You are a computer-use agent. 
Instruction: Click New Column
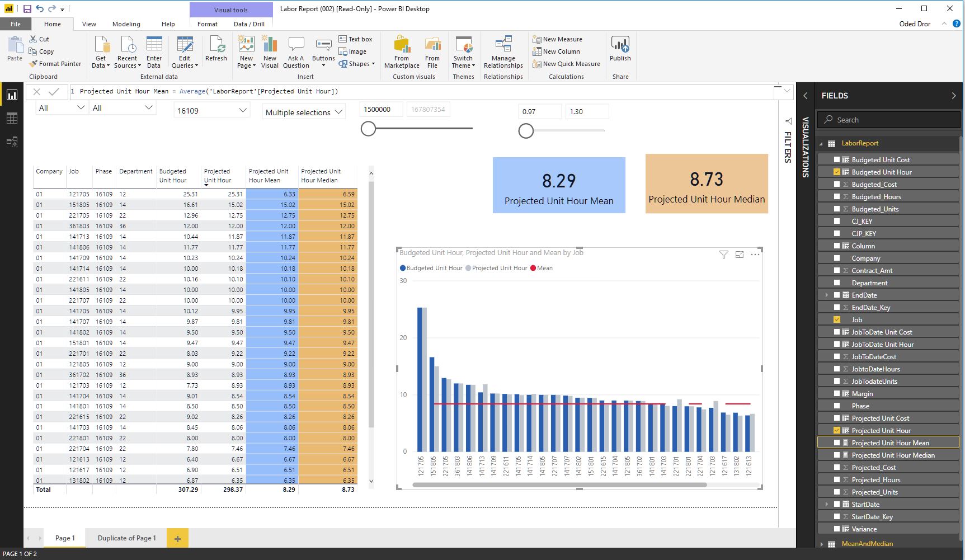556,51
